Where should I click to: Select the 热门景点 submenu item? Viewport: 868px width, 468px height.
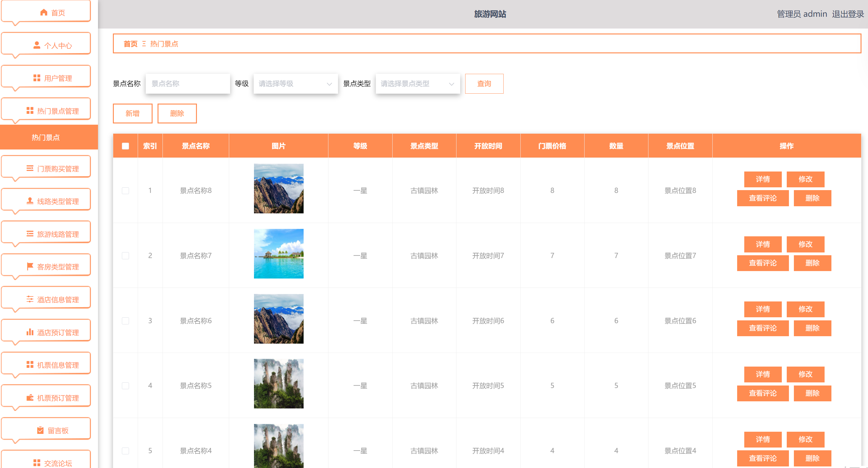(49, 137)
